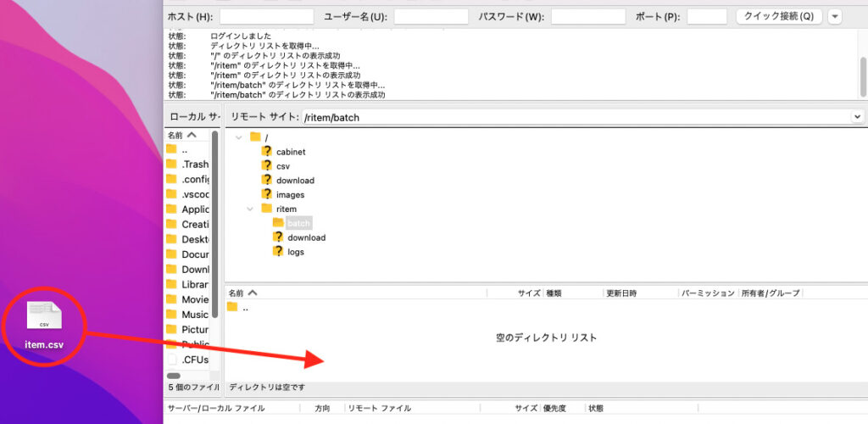Select the local Creative folder entry

click(x=187, y=224)
